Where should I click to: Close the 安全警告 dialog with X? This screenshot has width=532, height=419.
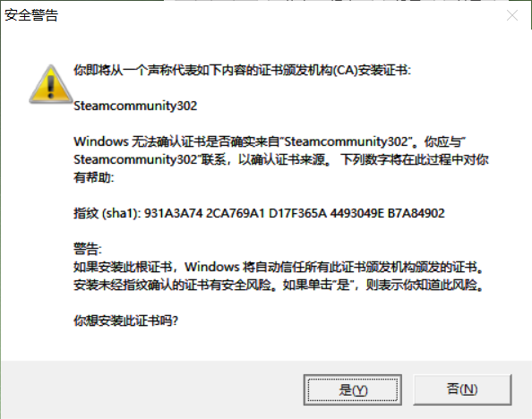click(512, 15)
